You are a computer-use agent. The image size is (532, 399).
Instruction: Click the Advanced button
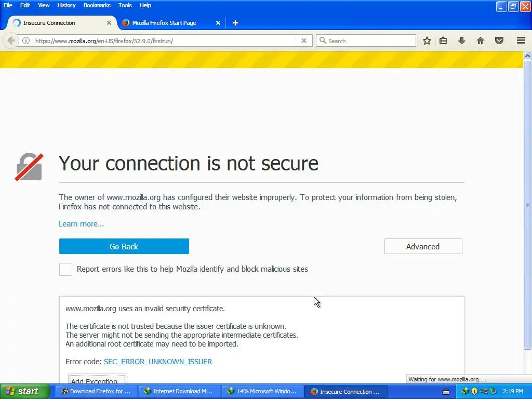(x=423, y=246)
